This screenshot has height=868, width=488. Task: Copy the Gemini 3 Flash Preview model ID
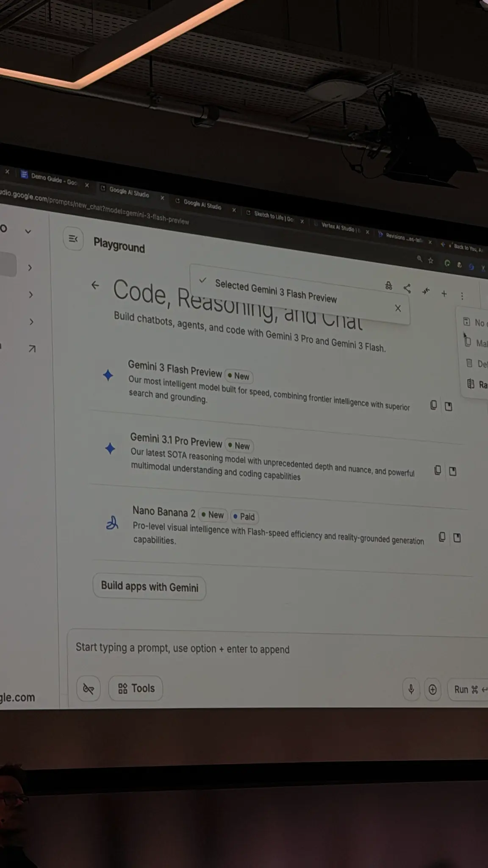coord(433,405)
